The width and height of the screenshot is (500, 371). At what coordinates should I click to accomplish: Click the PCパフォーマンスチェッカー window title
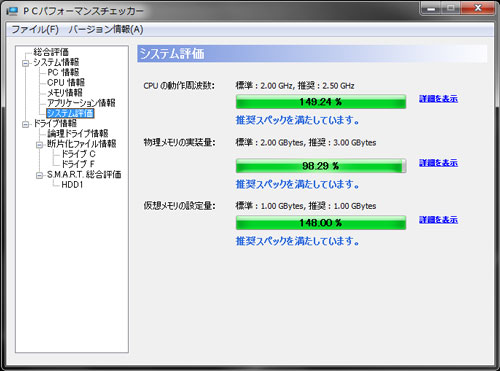[x=83, y=11]
